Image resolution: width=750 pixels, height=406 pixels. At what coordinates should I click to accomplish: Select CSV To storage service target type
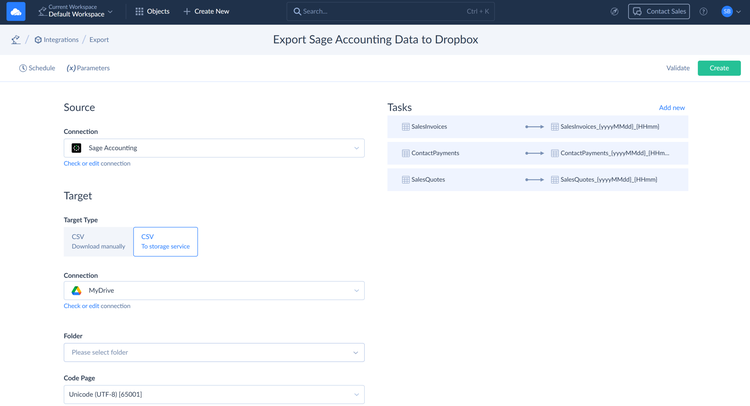point(165,241)
